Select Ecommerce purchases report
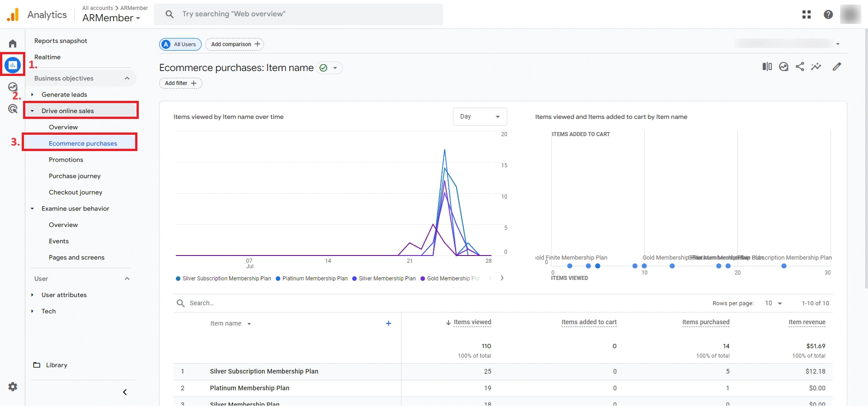Image resolution: width=868 pixels, height=407 pixels. tap(83, 143)
